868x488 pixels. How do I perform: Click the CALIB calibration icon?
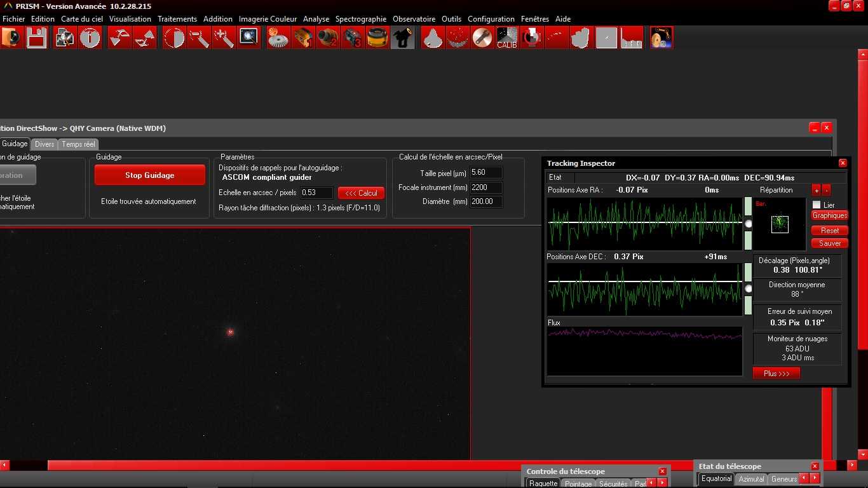tap(506, 38)
